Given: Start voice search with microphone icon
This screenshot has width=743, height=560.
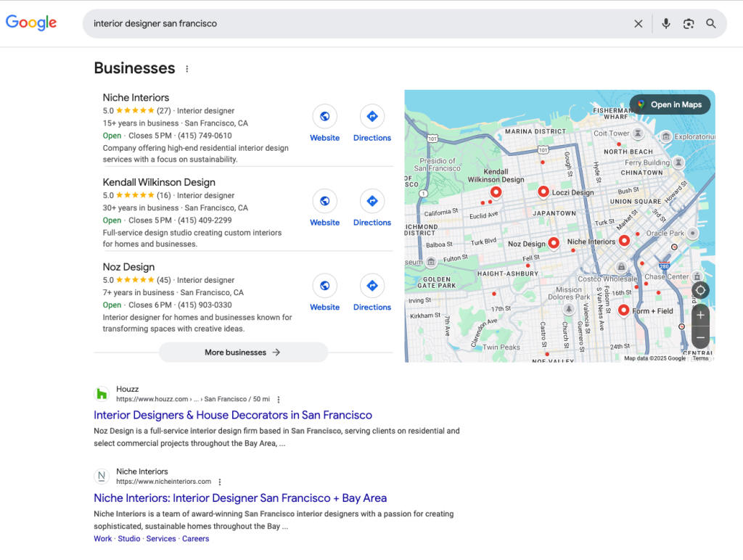Looking at the screenshot, I should pos(666,24).
